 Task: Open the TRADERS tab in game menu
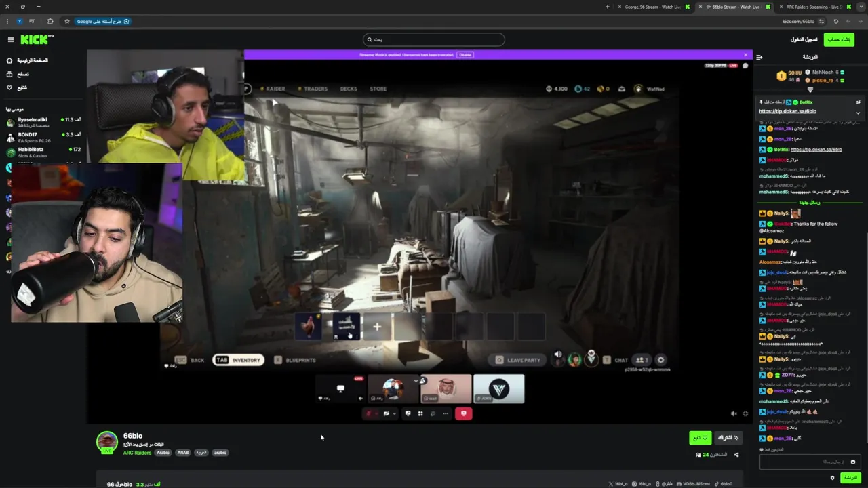(x=315, y=89)
